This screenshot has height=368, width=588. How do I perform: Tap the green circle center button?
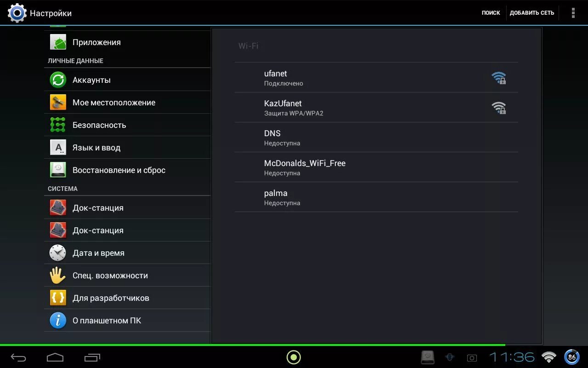[294, 357]
